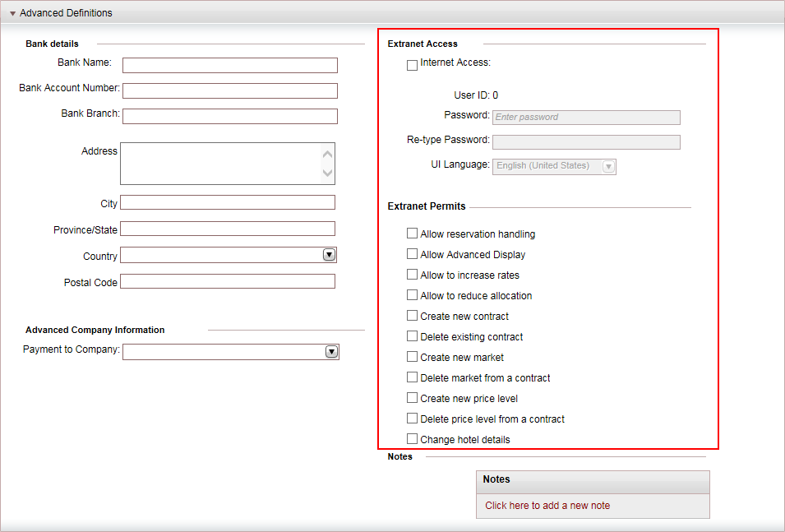785x532 pixels.
Task: Enable Allow to increase rates
Action: 412,275
